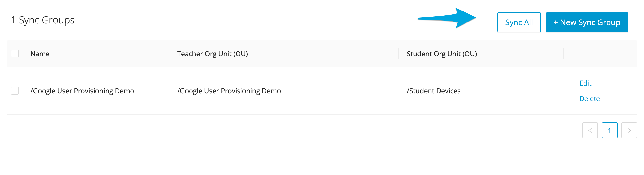Click the 1 Sync Groups heading
This screenshot has width=644, height=175.
[43, 20]
